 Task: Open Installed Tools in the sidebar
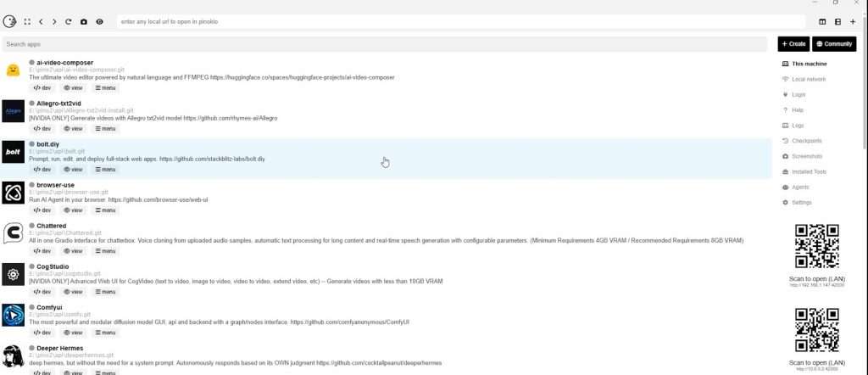[804, 171]
